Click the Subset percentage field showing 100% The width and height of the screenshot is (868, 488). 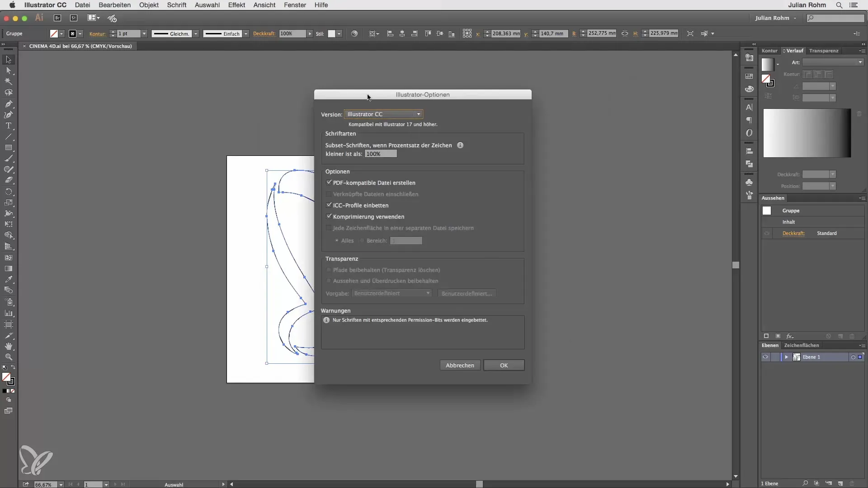[381, 154]
